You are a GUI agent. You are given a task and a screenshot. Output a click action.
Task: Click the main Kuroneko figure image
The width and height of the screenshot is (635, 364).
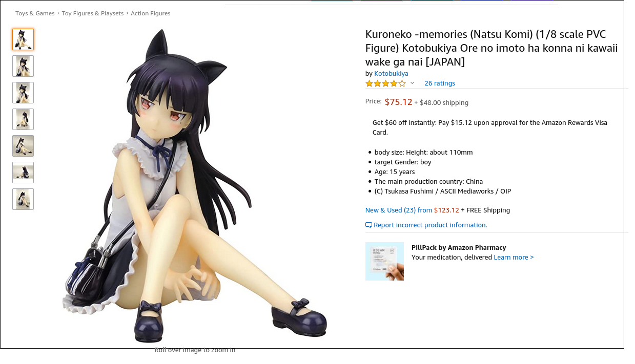pos(195,185)
